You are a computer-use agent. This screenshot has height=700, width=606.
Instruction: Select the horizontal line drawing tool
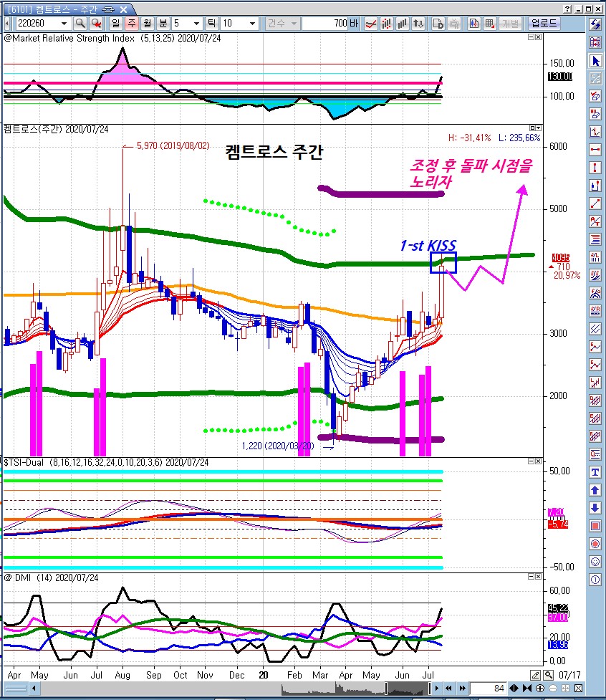[x=595, y=150]
